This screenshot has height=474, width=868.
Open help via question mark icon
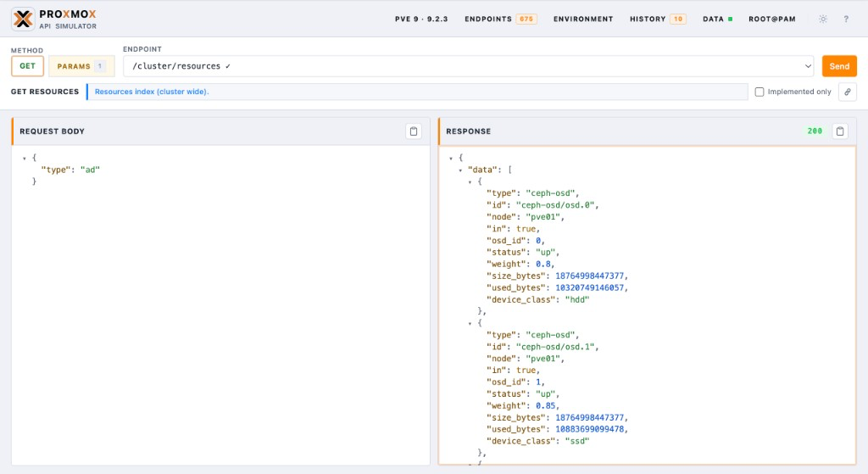click(x=846, y=19)
